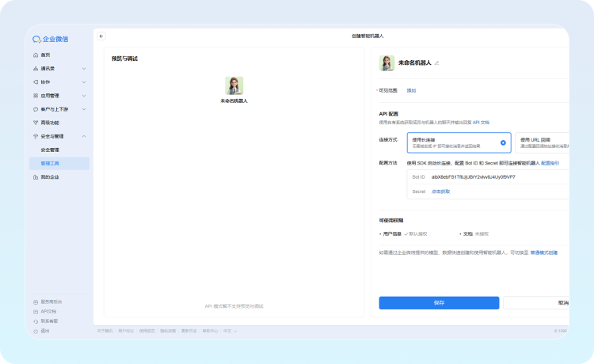Expand the 客户与上下游 chevron

point(84,109)
